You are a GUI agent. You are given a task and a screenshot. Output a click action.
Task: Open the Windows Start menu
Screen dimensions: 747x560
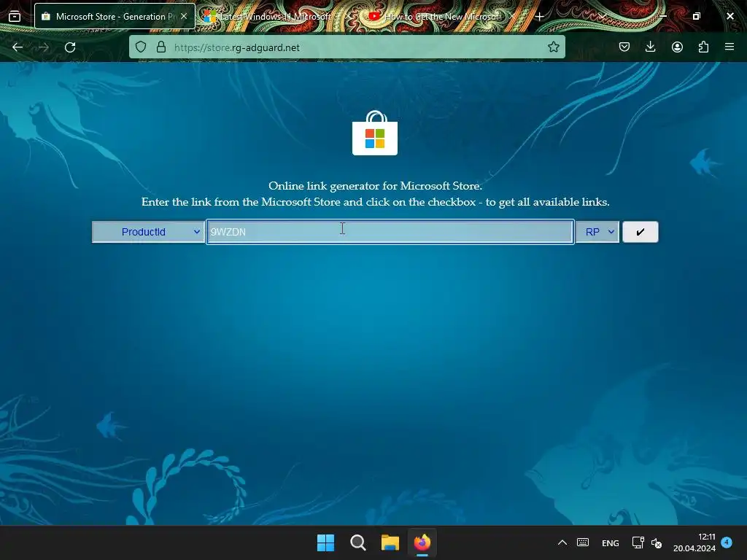(x=326, y=542)
